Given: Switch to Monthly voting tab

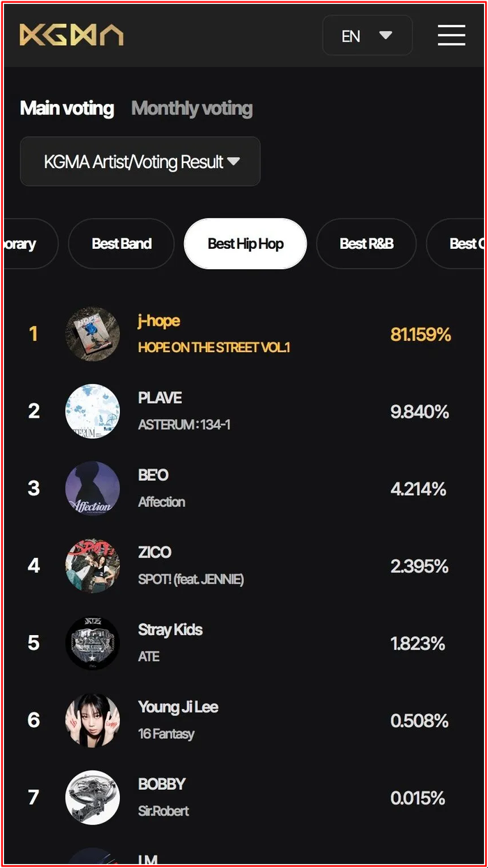Looking at the screenshot, I should coord(192,108).
